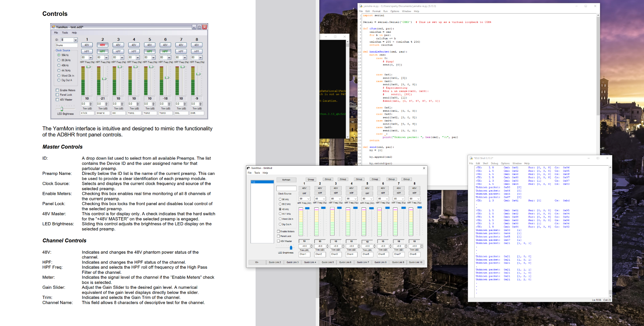644x326 pixels.
Task: Select 44.1 kHz clock source in YamMon Untitled
Action: coord(280,214)
